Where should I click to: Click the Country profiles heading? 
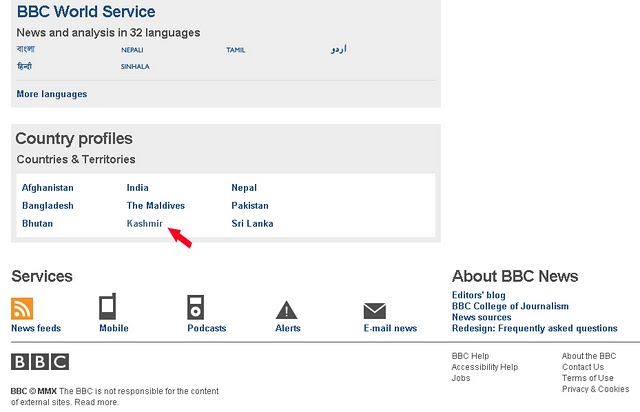74,138
